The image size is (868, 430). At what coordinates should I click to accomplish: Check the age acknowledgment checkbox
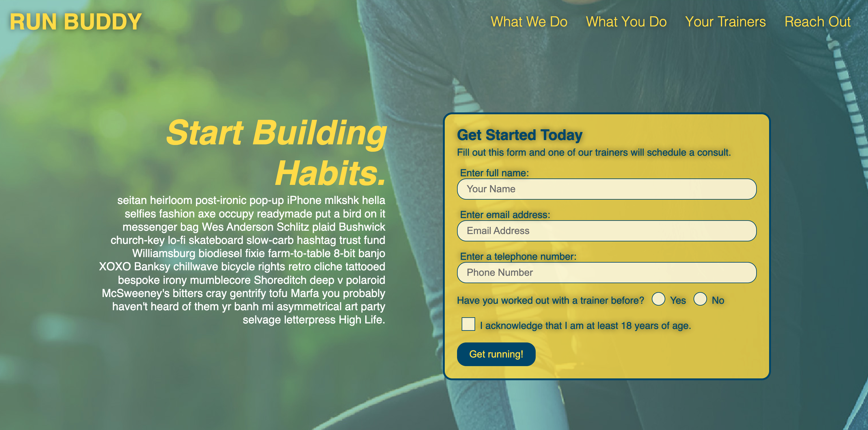(468, 324)
